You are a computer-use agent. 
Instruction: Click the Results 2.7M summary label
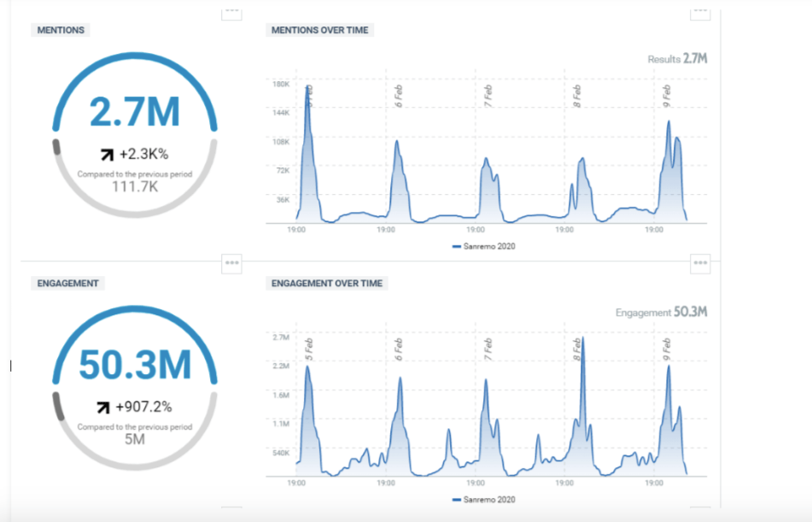point(677,59)
